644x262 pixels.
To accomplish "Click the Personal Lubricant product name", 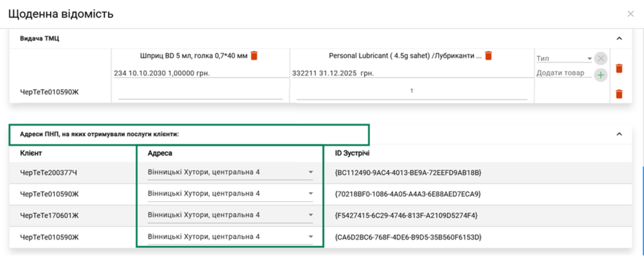I will tap(405, 56).
